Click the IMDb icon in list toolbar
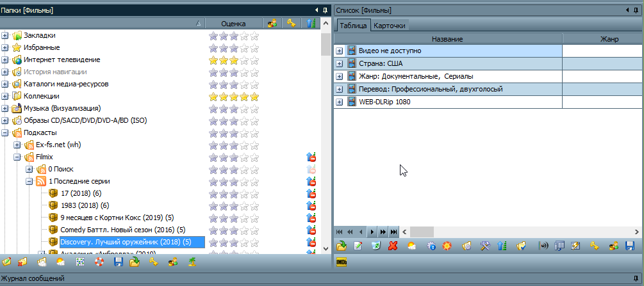This screenshot has height=286, width=644. pos(341,262)
